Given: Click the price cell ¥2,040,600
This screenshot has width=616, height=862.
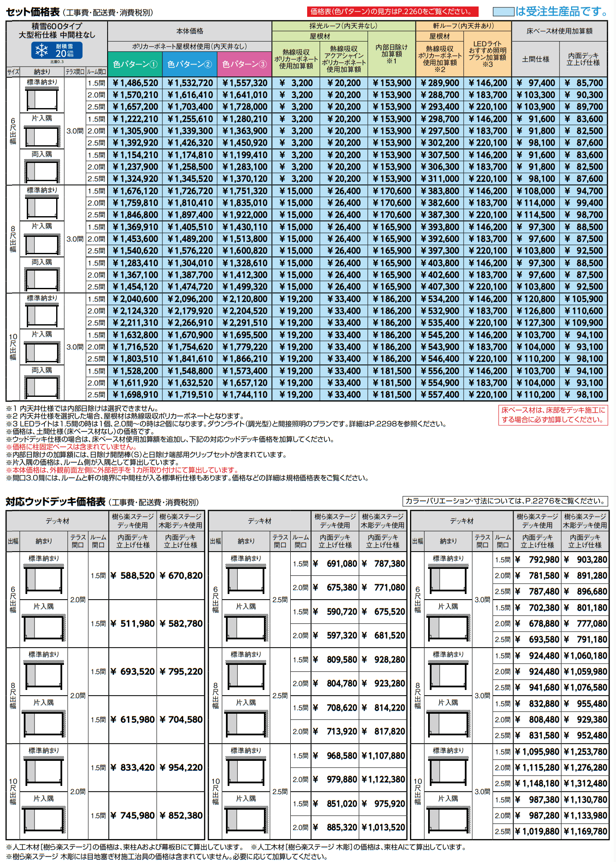Looking at the screenshot, I should click(x=135, y=299).
